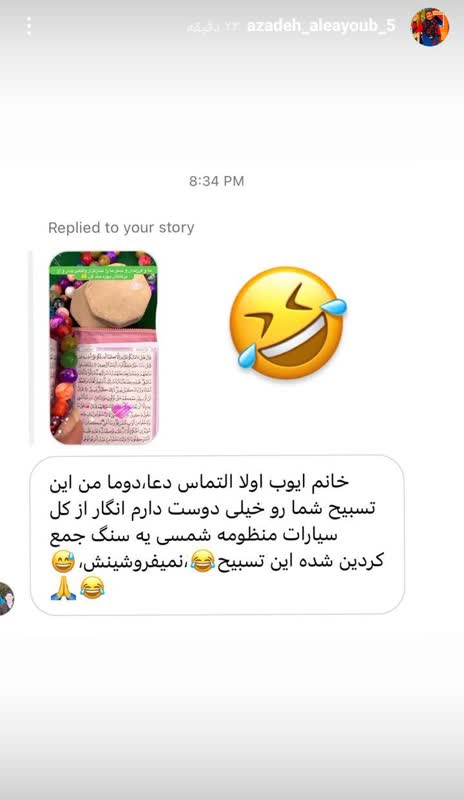Click the pink prayer book page in thumbnail

[115, 388]
